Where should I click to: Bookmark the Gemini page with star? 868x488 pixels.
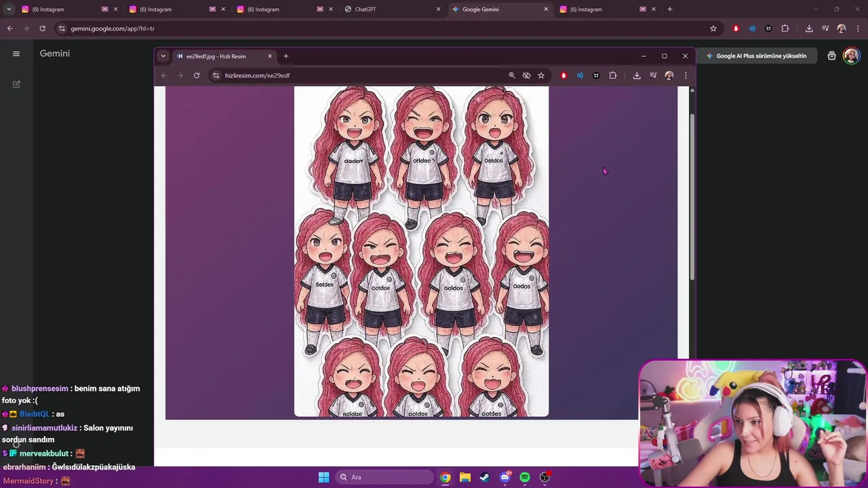click(x=713, y=28)
